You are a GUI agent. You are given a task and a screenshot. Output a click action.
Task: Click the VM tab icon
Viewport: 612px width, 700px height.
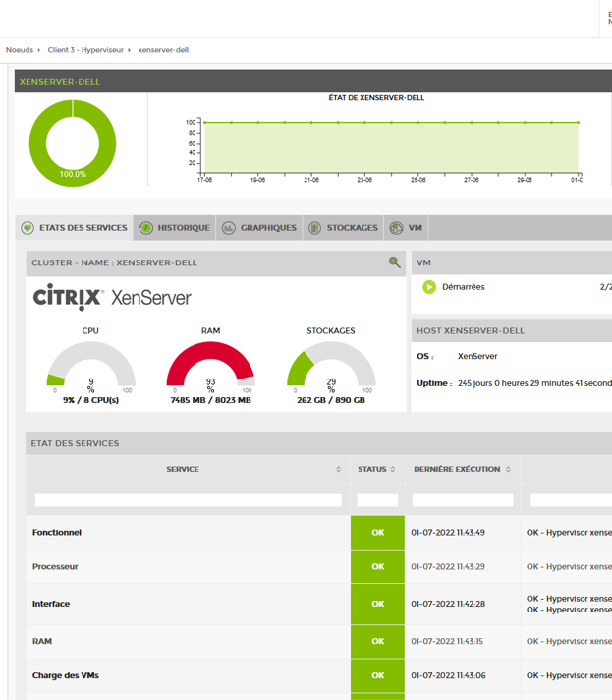click(x=396, y=228)
